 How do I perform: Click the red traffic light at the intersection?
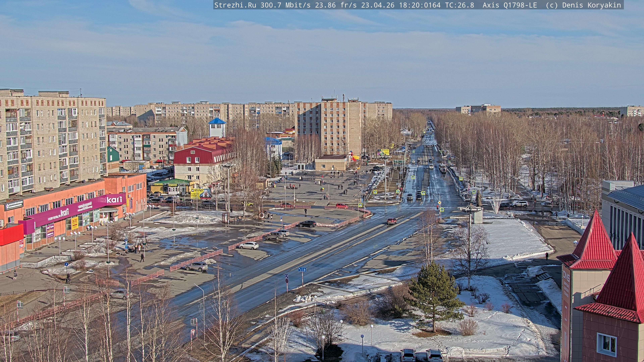(437, 207)
